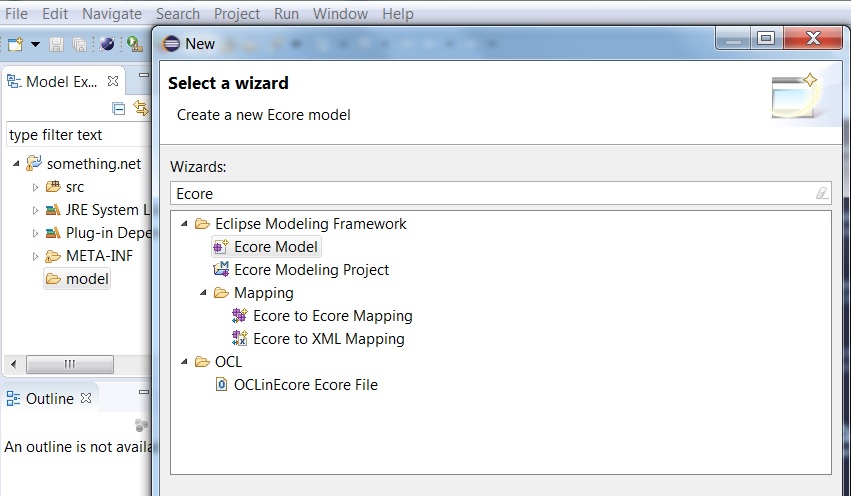Click the New wizard toolbar icon
The width and height of the screenshot is (851, 496).
(16, 44)
